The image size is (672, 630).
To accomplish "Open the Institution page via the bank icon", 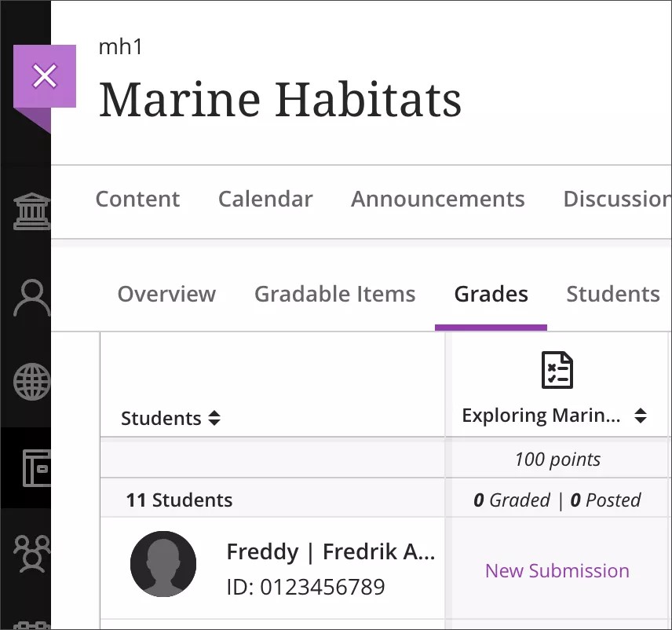I will point(31,211).
